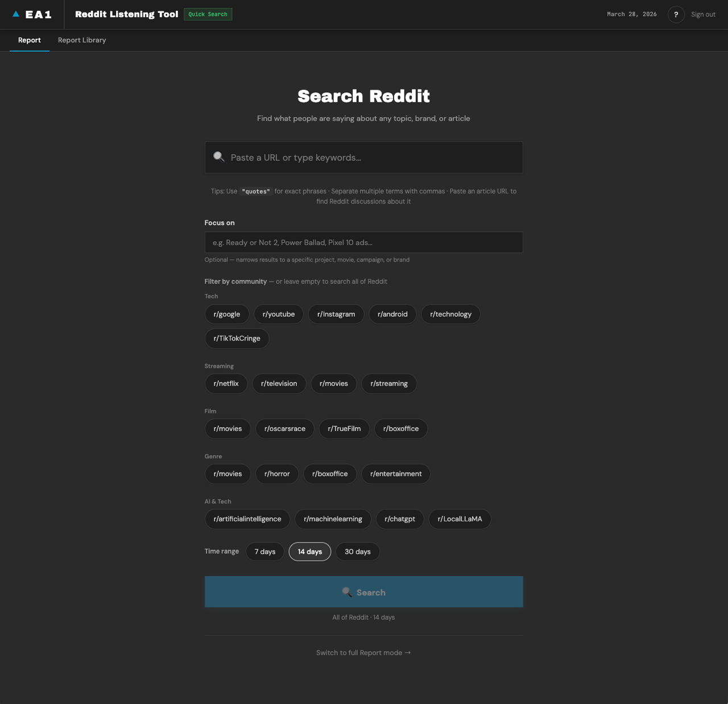This screenshot has height=704, width=728.
Task: Click the large blue Search button
Action: coord(364,592)
